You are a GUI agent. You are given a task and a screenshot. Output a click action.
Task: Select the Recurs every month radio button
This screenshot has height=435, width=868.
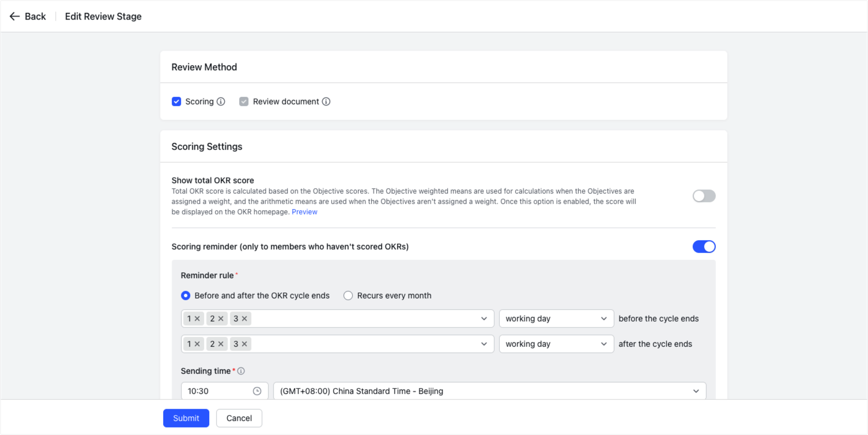pos(348,295)
